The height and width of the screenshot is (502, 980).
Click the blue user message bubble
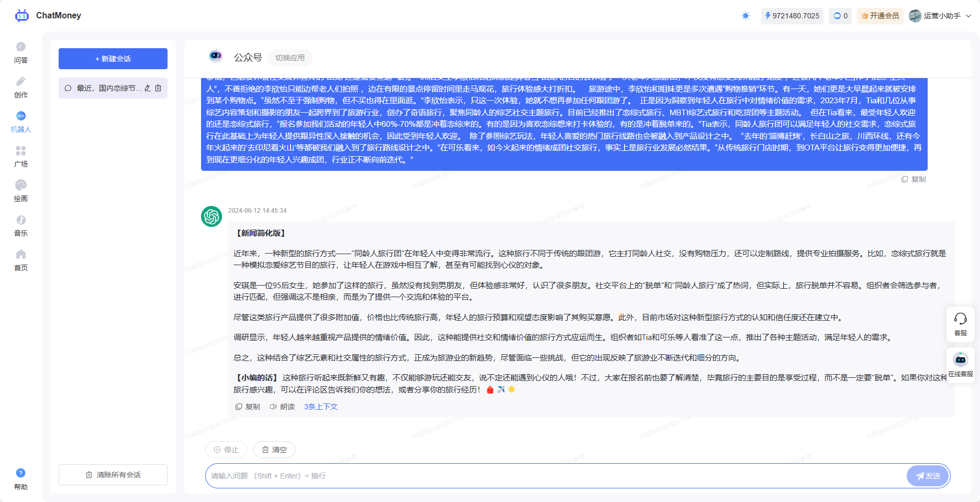click(x=564, y=124)
